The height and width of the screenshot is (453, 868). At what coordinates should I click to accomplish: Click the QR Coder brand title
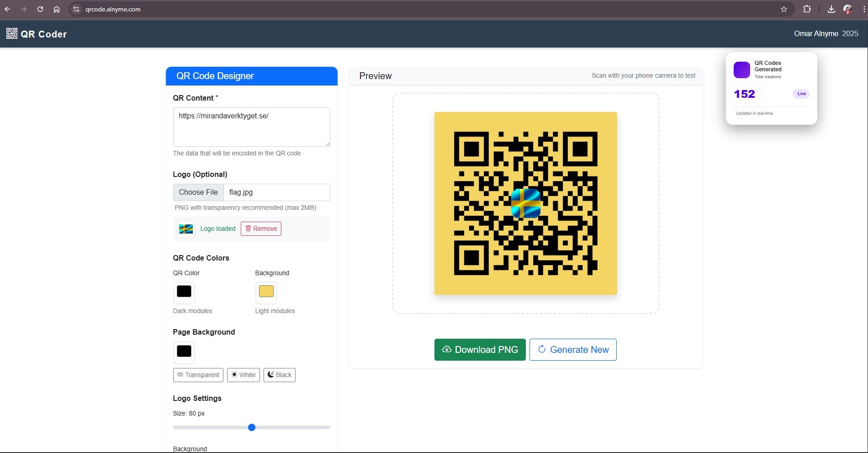[44, 34]
